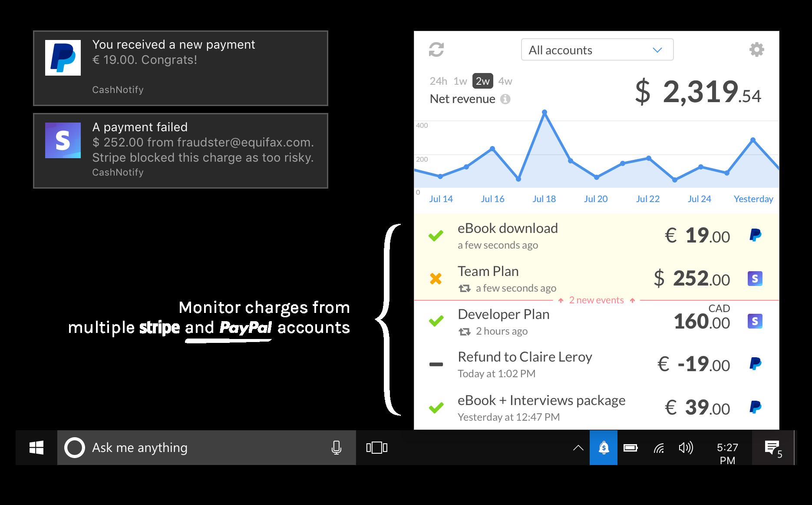Click the Today at 1:02 PM timestamp
This screenshot has height=505, width=812.
point(496,374)
